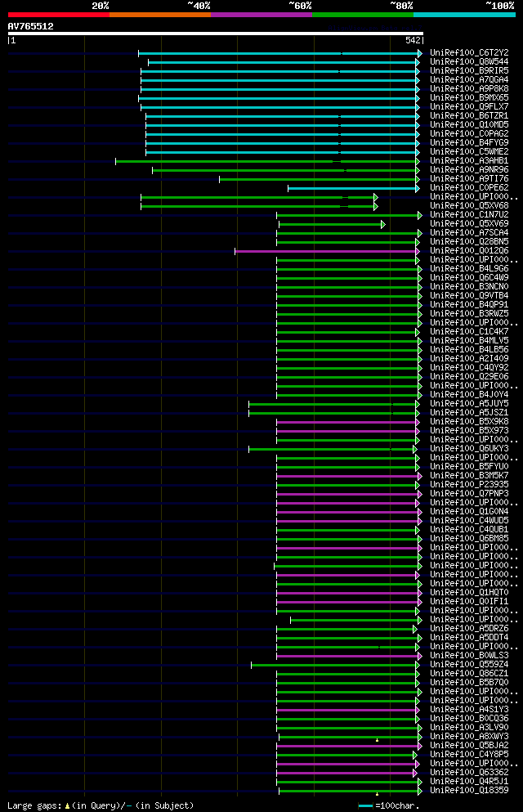This screenshot has width=523, height=812.
Task: Click the cyan alignment bar of UniRef100_B6TZR1
Action: (283, 116)
